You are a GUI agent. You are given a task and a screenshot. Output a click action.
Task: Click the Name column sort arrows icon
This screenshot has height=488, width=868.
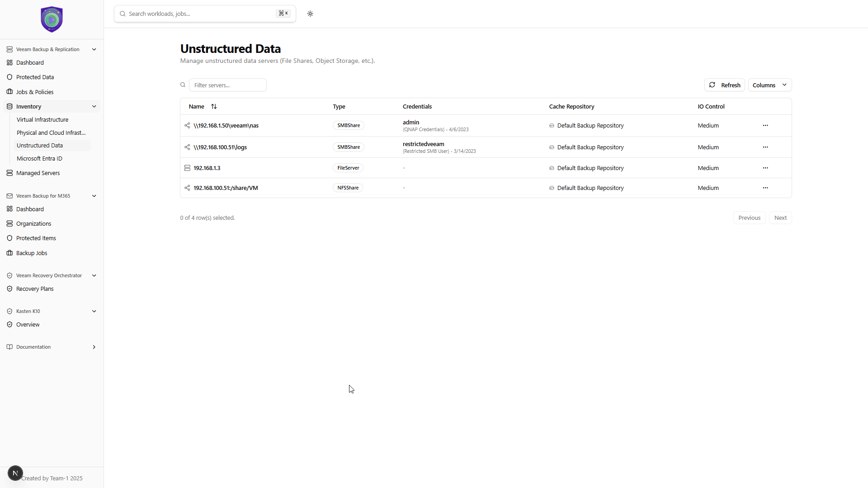click(x=214, y=107)
